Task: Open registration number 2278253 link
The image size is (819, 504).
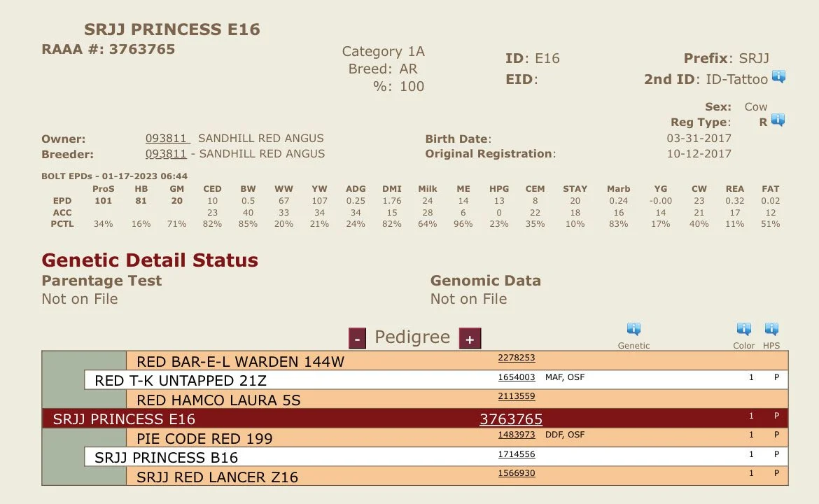Action: pyautogui.click(x=517, y=358)
